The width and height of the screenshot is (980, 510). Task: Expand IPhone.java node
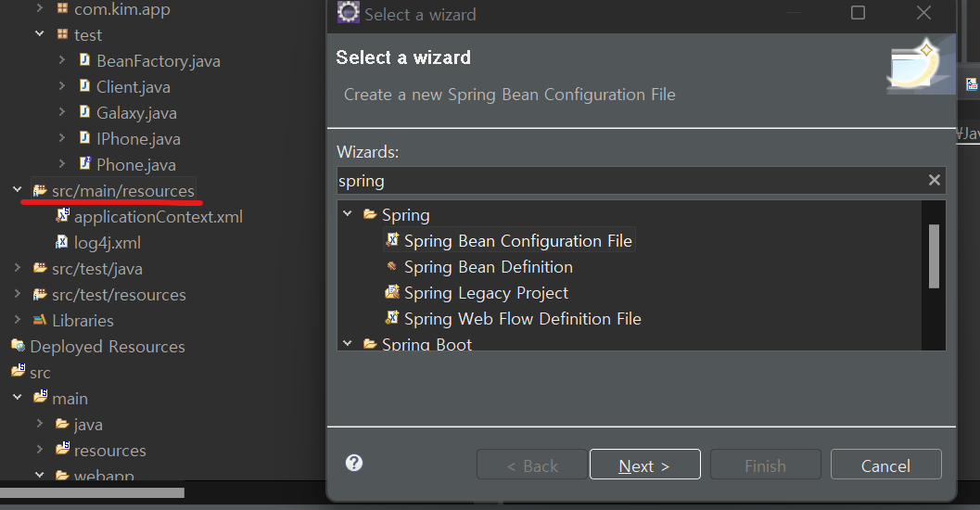tap(62, 137)
